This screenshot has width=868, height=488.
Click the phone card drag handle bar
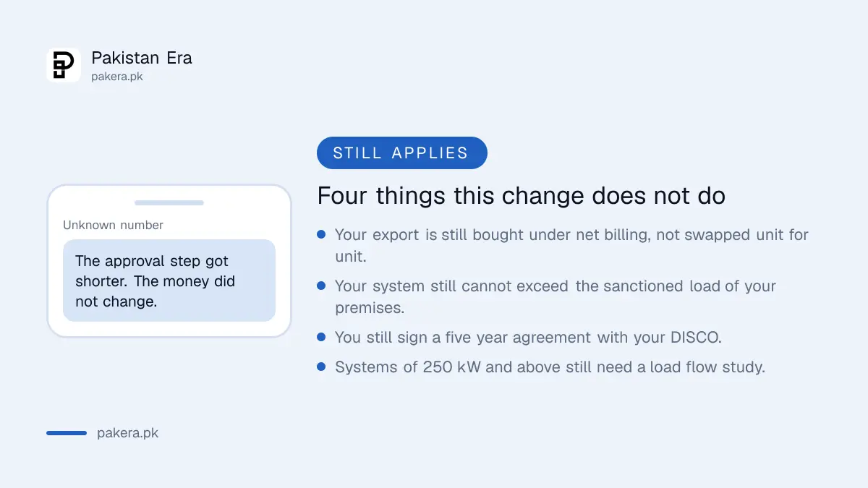(169, 202)
